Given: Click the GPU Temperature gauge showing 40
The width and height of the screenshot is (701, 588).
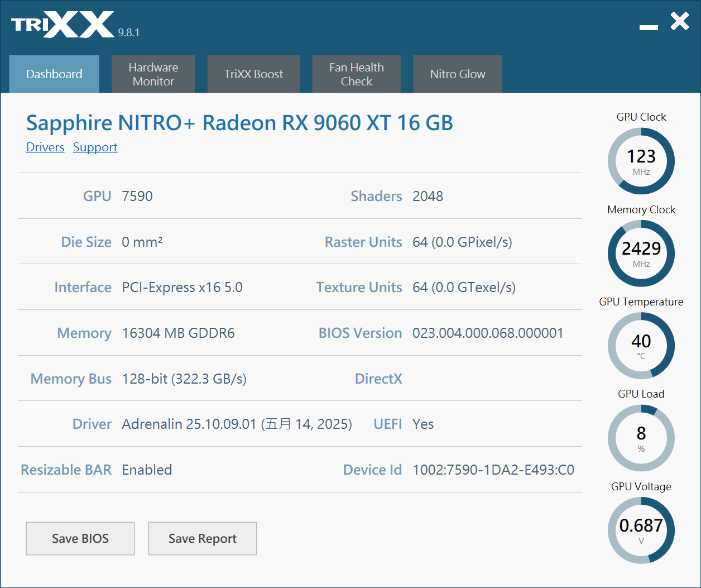Looking at the screenshot, I should (x=641, y=346).
